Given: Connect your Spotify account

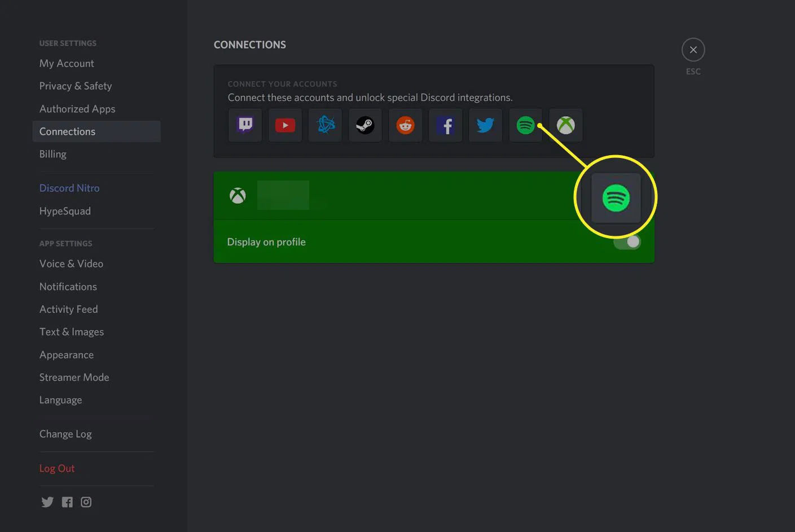Looking at the screenshot, I should [x=525, y=125].
